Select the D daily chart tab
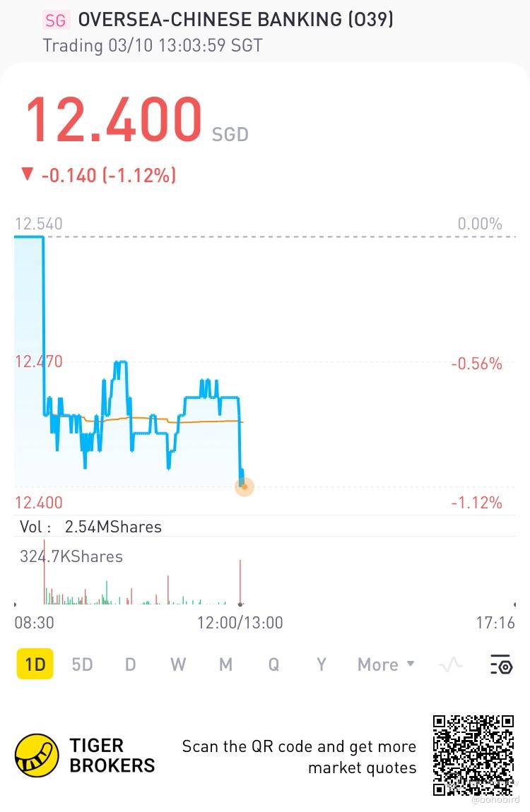The width and height of the screenshot is (530, 812). click(130, 664)
